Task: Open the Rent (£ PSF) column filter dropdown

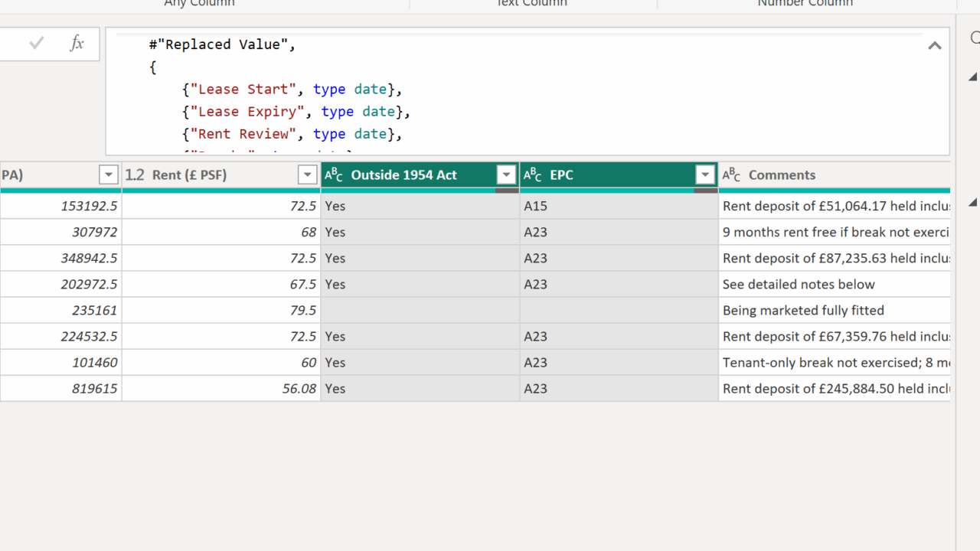Action: click(307, 175)
